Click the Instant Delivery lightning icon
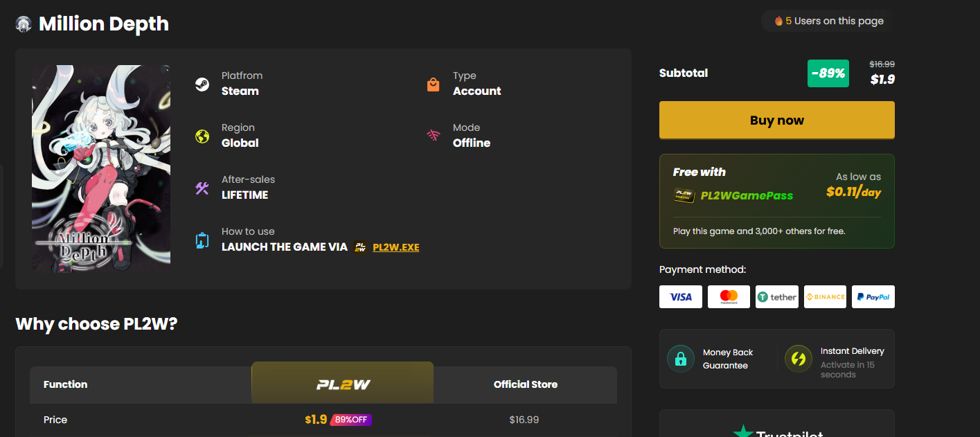Viewport: 980px width, 437px height. (798, 359)
